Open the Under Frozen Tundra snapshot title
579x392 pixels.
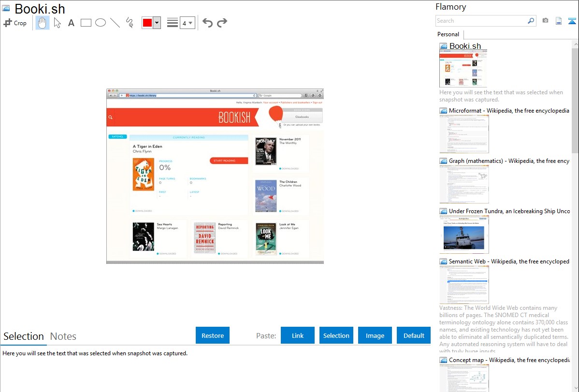click(509, 211)
